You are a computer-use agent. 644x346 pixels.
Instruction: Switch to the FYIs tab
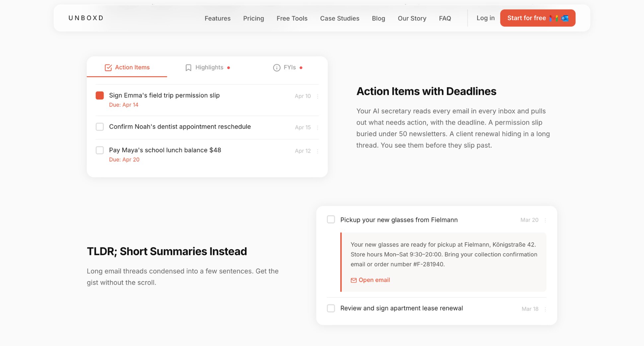pos(287,67)
